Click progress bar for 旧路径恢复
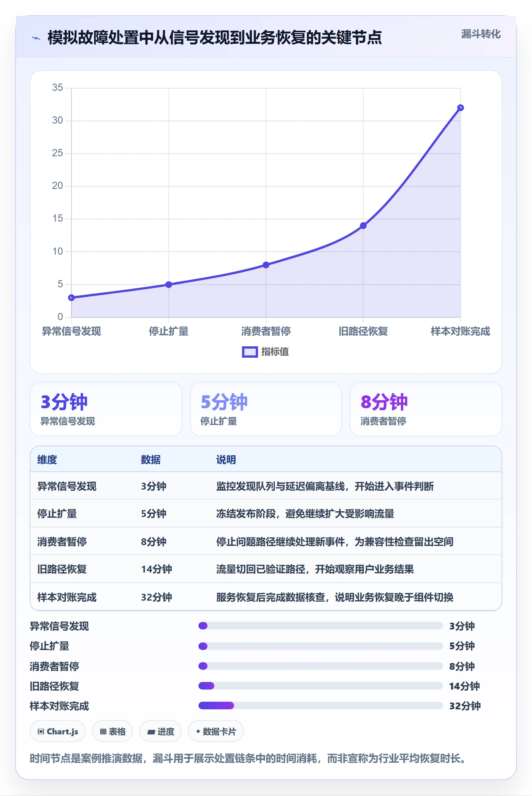Screen dimensions: 532x796 [x=321, y=686]
